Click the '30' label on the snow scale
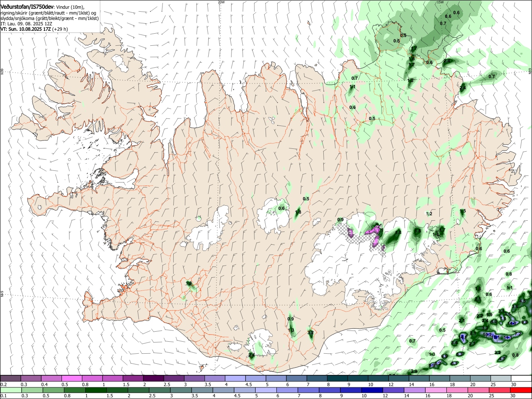Screen dimensions: 532x399 pos(513,384)
